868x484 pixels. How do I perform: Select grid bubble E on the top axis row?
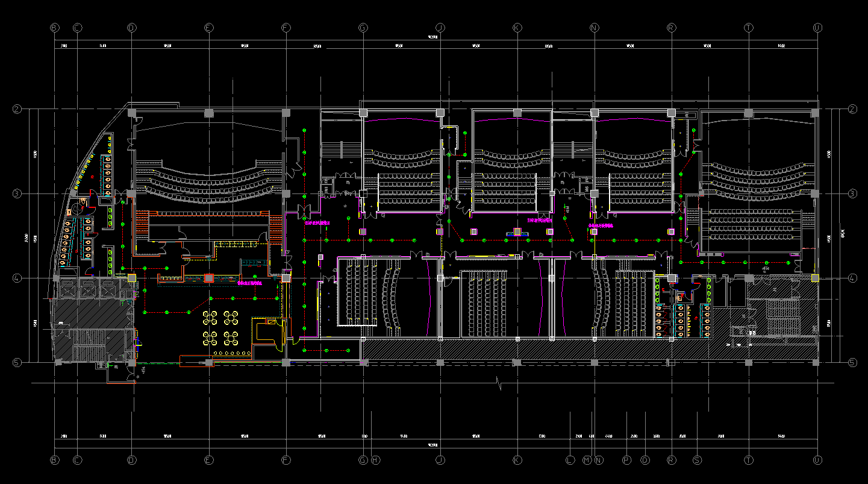click(x=209, y=28)
